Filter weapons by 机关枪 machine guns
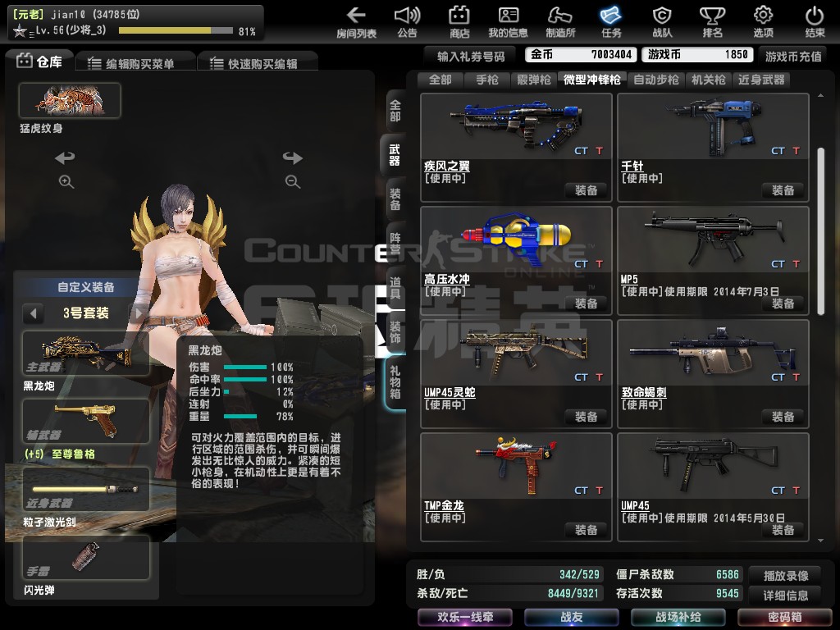 (x=708, y=80)
